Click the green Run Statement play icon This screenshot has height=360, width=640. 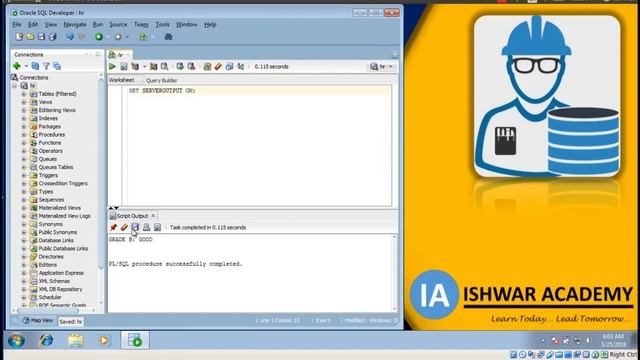pyautogui.click(x=112, y=67)
